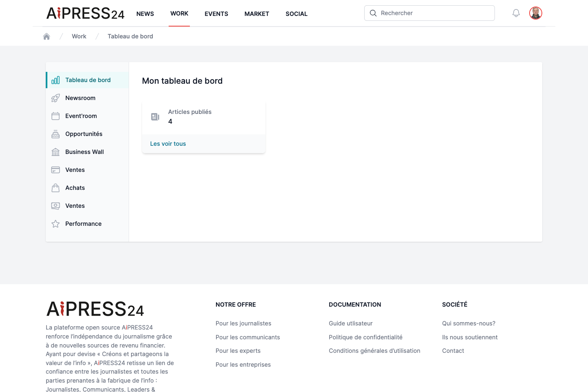
Task: Click the search magnifier icon
Action: (x=373, y=13)
